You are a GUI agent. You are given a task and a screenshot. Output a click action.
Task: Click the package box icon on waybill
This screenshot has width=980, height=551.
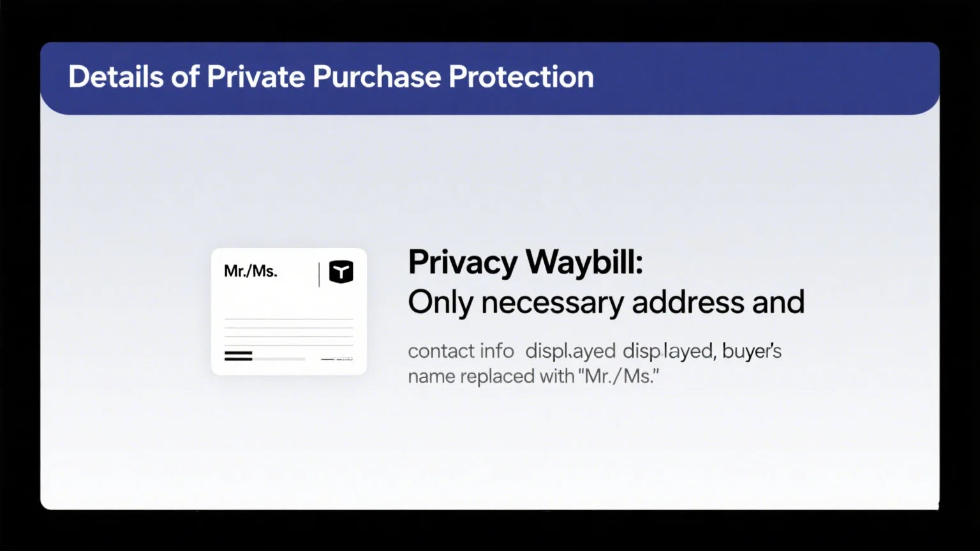click(x=341, y=272)
